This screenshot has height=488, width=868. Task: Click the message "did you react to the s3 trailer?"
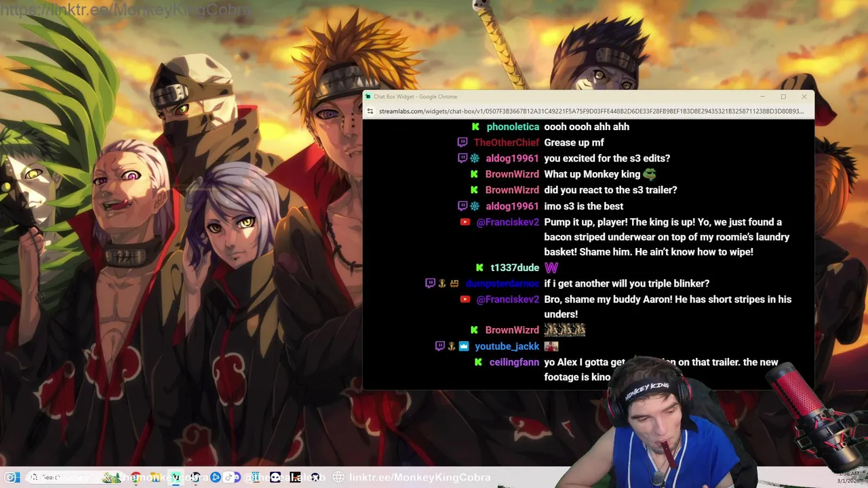click(610, 190)
